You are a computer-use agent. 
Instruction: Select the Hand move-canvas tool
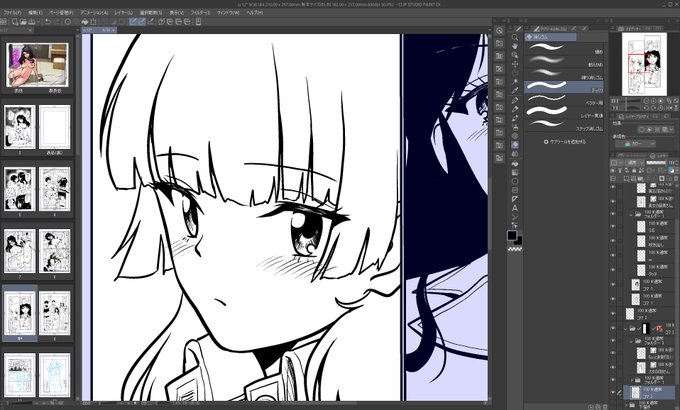(x=515, y=46)
